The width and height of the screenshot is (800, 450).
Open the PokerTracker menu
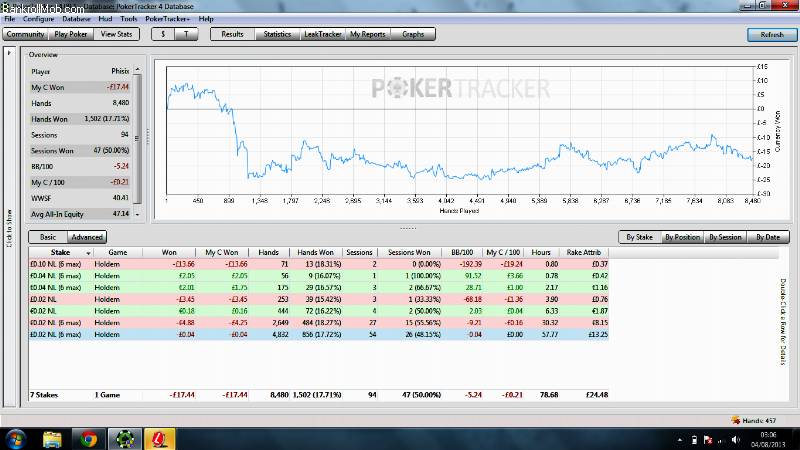tap(167, 19)
